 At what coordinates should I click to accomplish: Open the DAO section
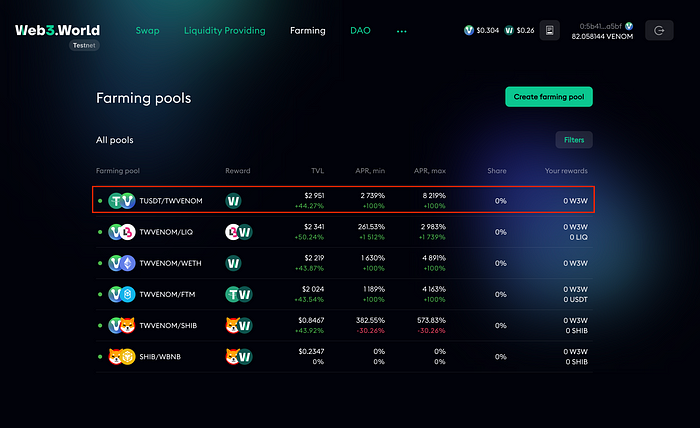(x=360, y=30)
